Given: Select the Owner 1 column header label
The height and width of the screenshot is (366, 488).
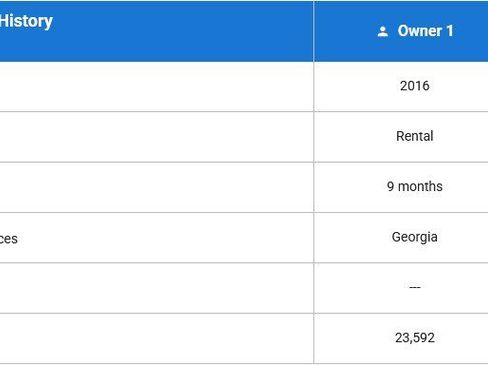Looking at the screenshot, I should point(425,31).
